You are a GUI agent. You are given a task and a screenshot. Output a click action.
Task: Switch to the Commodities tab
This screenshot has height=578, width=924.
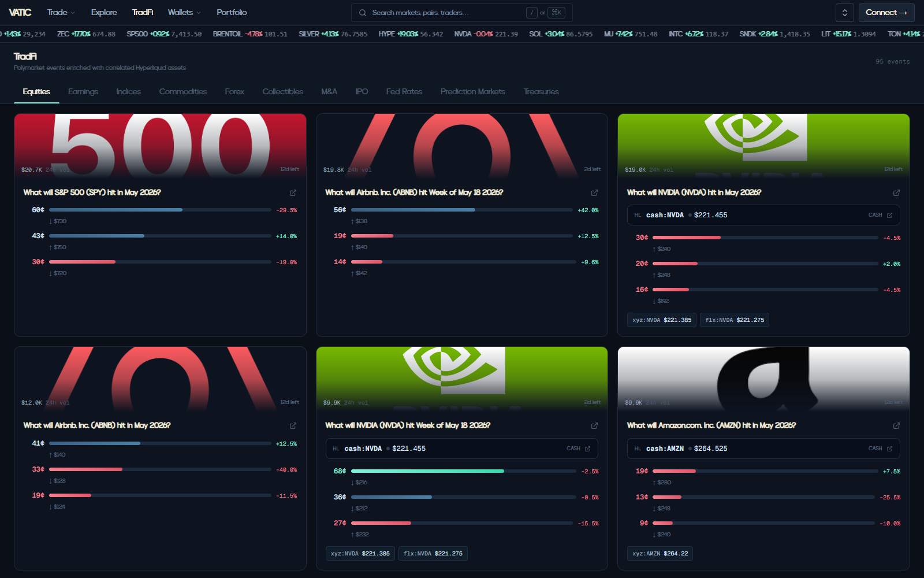183,91
